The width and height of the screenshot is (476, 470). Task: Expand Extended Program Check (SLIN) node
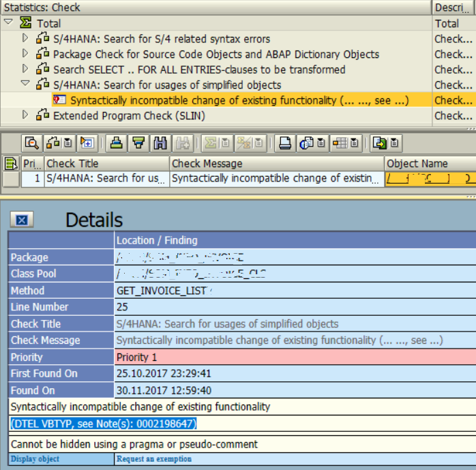[x=25, y=115]
